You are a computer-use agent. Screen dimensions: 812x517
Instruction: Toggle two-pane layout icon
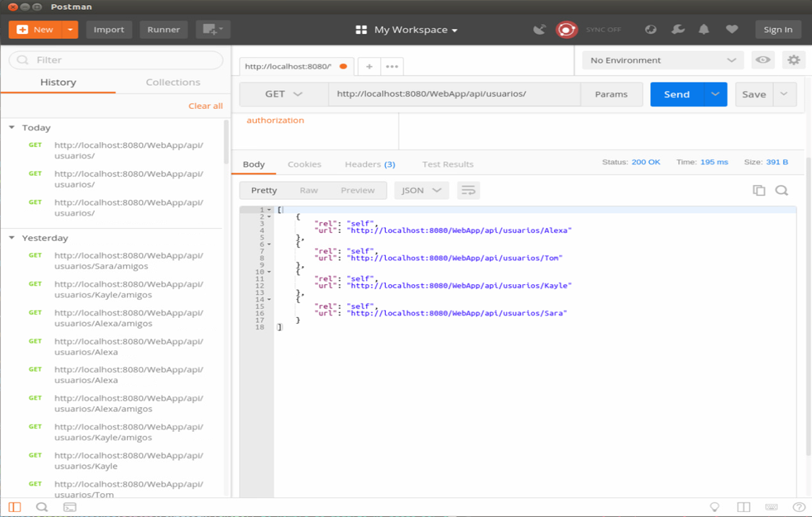(743, 507)
